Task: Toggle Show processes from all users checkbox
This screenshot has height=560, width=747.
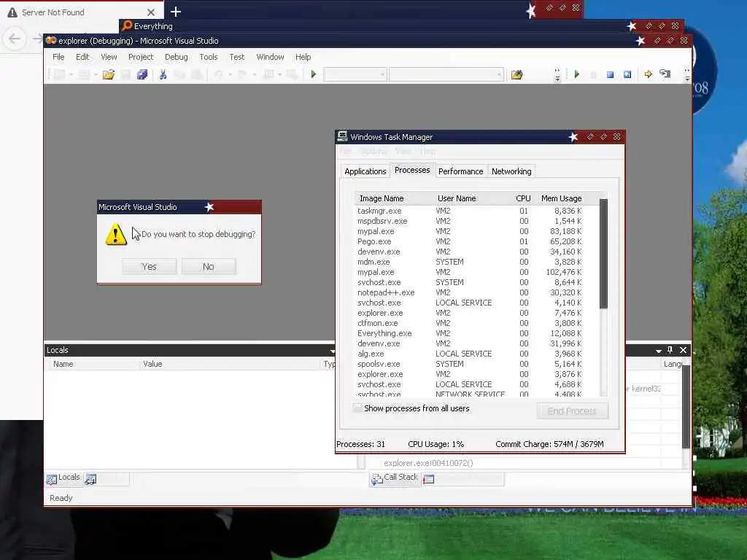Action: click(357, 408)
